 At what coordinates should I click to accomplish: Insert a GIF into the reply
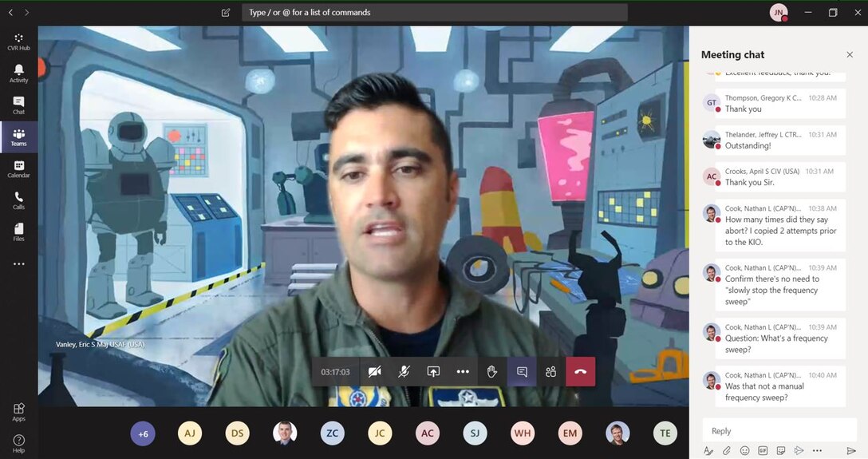tap(763, 451)
